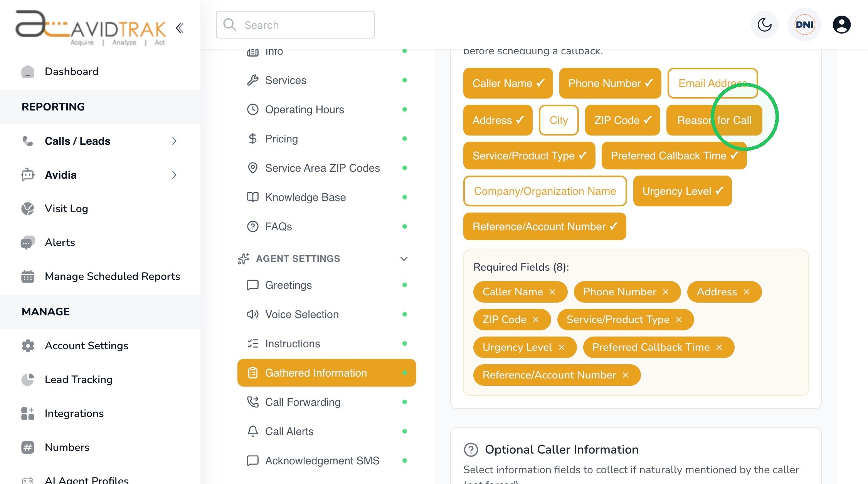Click the Services wrench icon
This screenshot has width=868, height=484.
coord(252,80)
